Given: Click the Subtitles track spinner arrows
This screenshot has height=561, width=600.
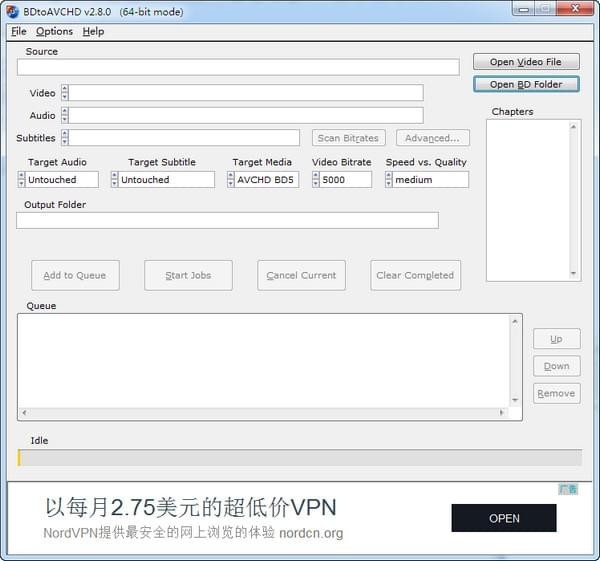Looking at the screenshot, I should tap(65, 138).
